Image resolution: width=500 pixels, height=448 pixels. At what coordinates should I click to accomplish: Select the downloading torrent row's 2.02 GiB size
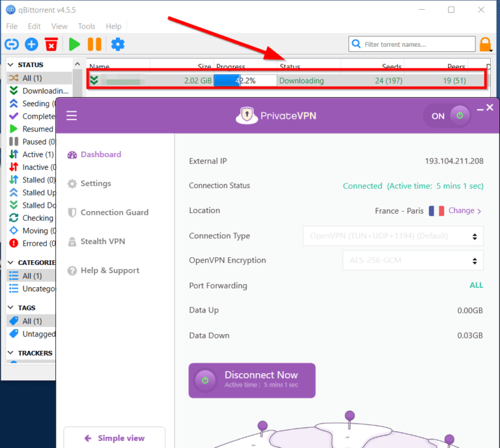tap(198, 81)
